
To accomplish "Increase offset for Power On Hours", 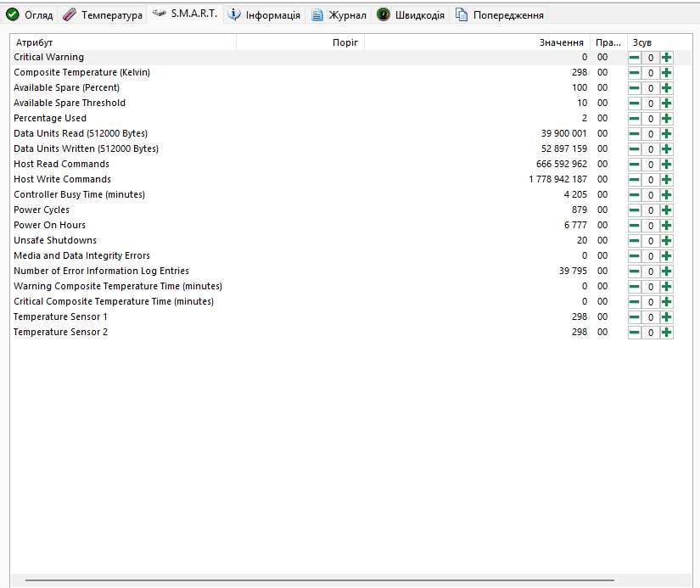I will [x=667, y=226].
